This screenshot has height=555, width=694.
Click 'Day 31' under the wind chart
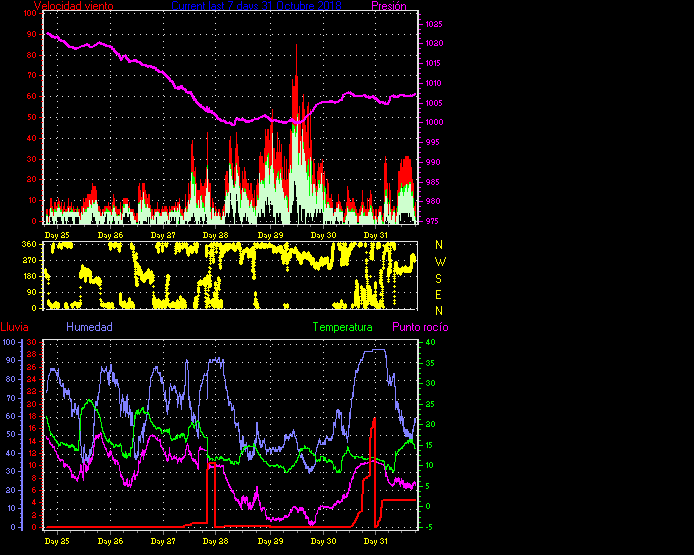tap(375, 235)
